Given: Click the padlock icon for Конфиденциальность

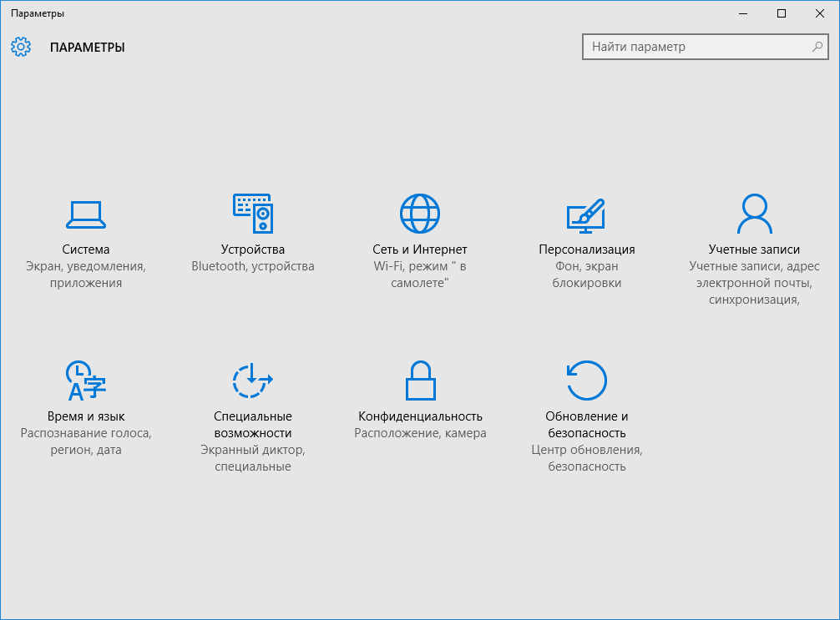Looking at the screenshot, I should [x=420, y=381].
